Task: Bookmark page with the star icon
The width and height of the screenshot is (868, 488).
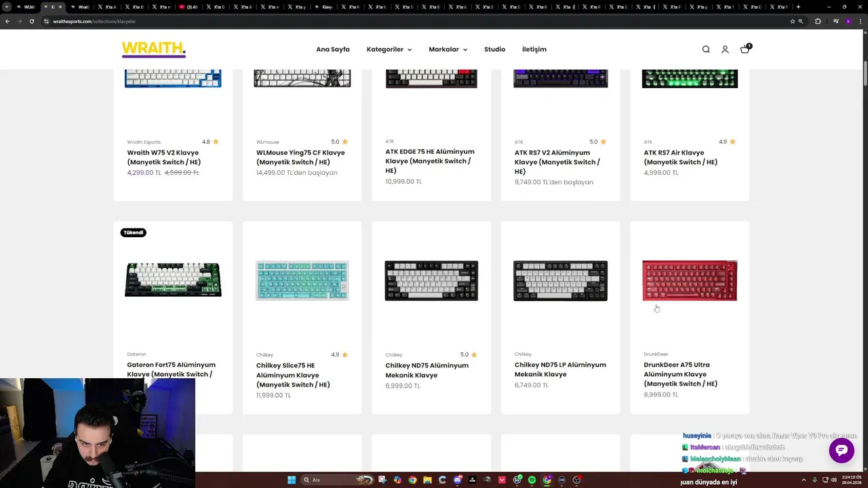Action: [x=792, y=21]
